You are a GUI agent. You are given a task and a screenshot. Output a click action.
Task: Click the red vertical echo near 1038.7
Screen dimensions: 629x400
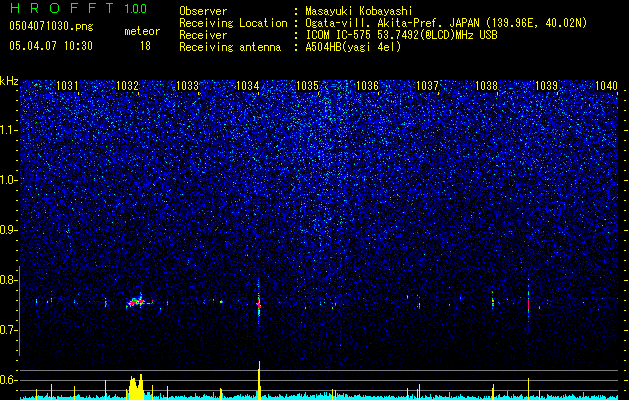(529, 304)
